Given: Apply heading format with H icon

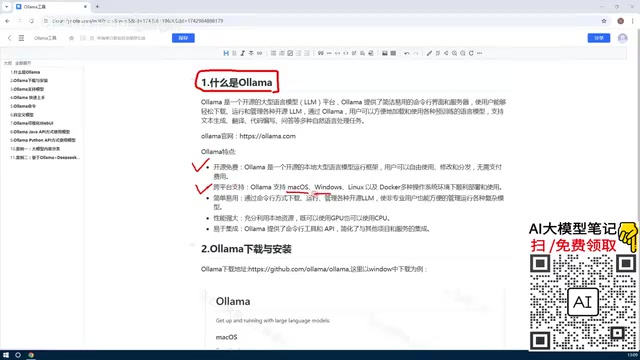Looking at the screenshot, I should (226, 53).
